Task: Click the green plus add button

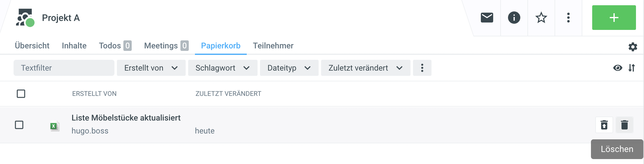Action: coord(614,18)
